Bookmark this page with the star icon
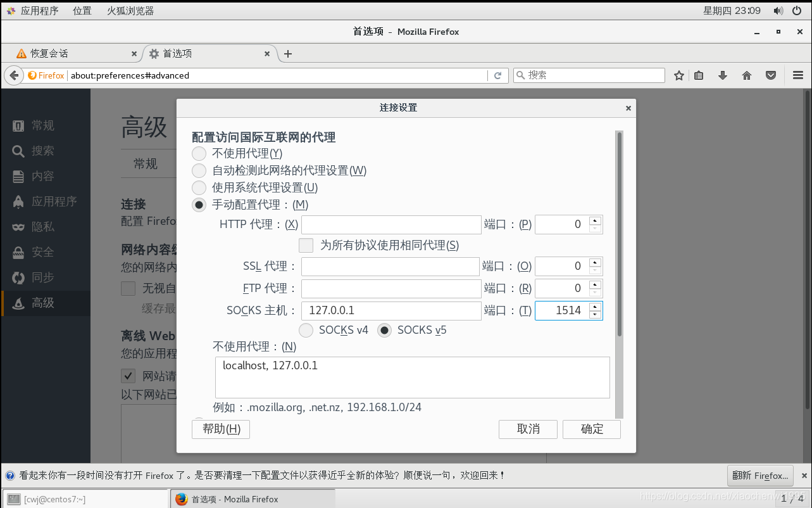This screenshot has height=508, width=812. (679, 75)
